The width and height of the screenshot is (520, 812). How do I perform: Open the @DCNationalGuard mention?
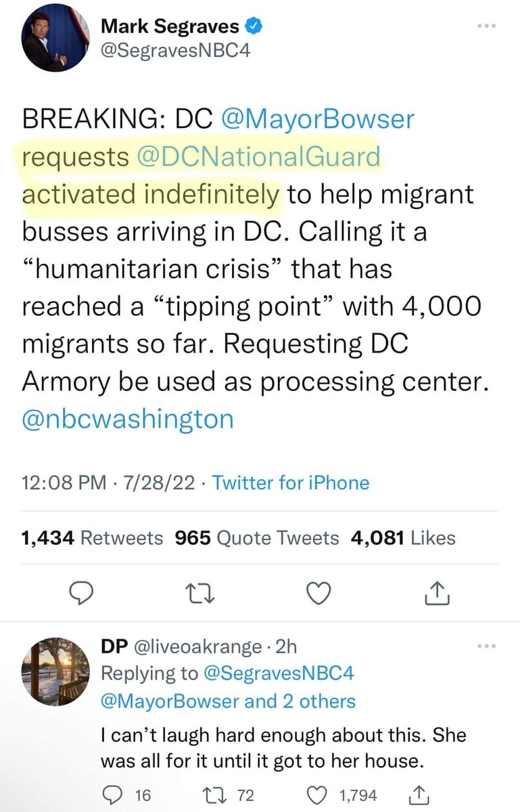point(258,157)
